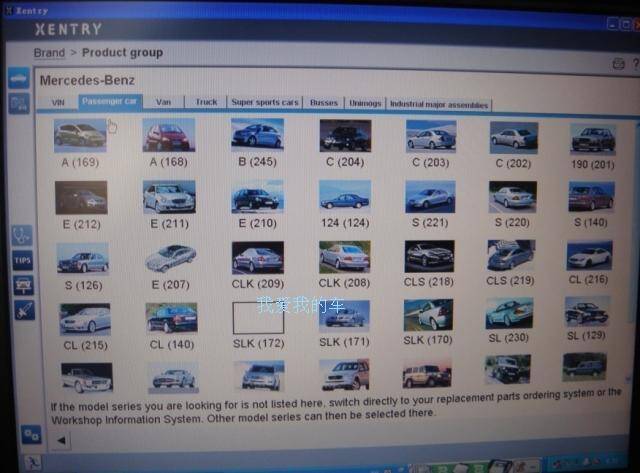Pick the SLK (170) model

(x=429, y=315)
